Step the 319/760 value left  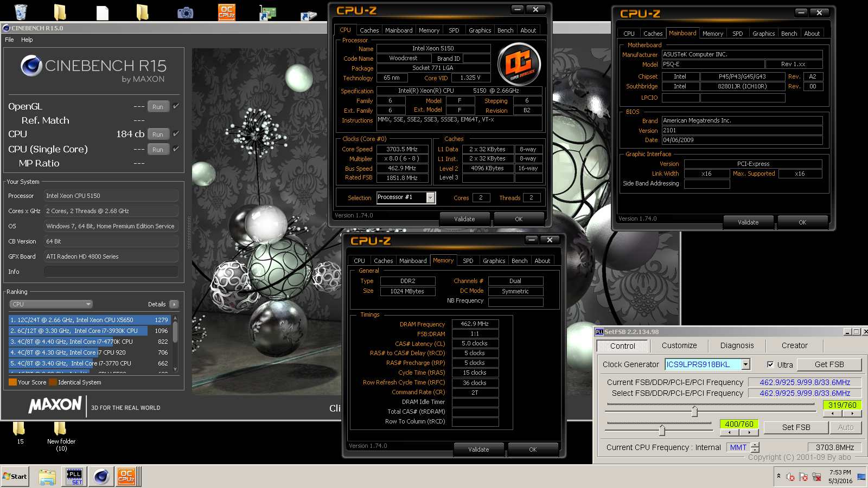[832, 414]
